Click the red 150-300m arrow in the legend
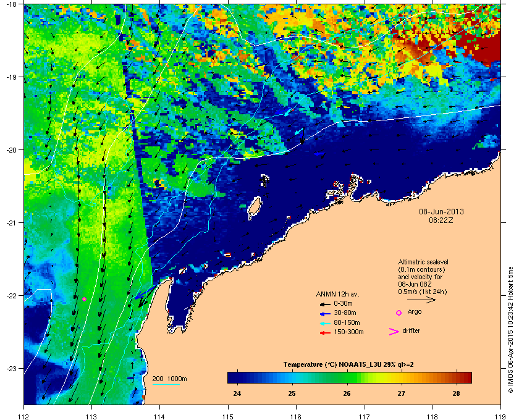The width and height of the screenshot is (519, 420). click(325, 333)
